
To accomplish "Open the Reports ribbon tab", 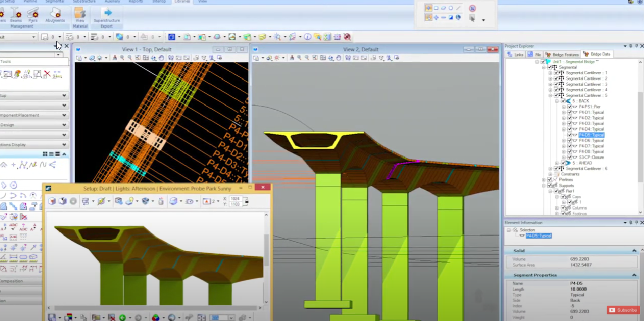I will point(136,1).
